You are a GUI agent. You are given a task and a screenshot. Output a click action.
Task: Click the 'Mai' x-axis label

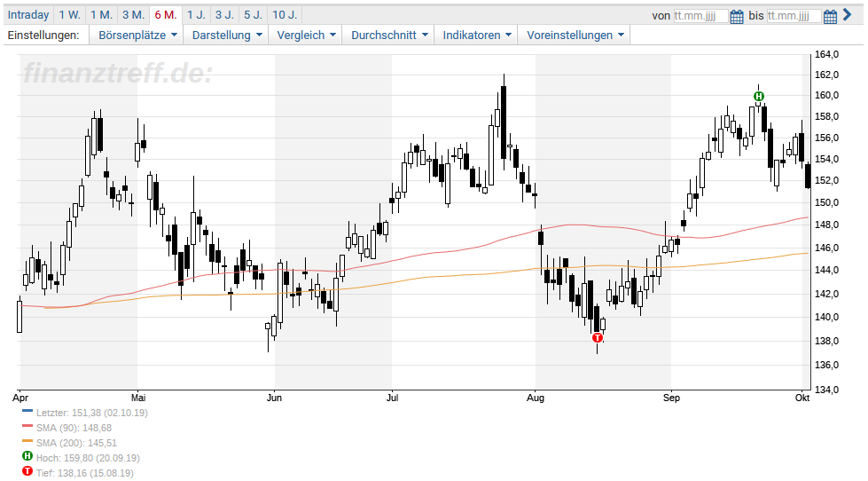(x=138, y=398)
